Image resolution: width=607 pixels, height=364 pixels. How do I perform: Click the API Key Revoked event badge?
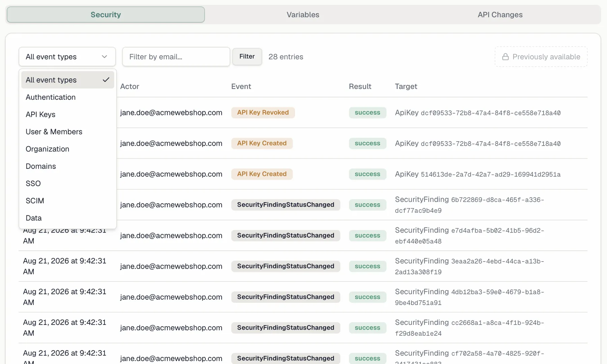[x=263, y=112]
